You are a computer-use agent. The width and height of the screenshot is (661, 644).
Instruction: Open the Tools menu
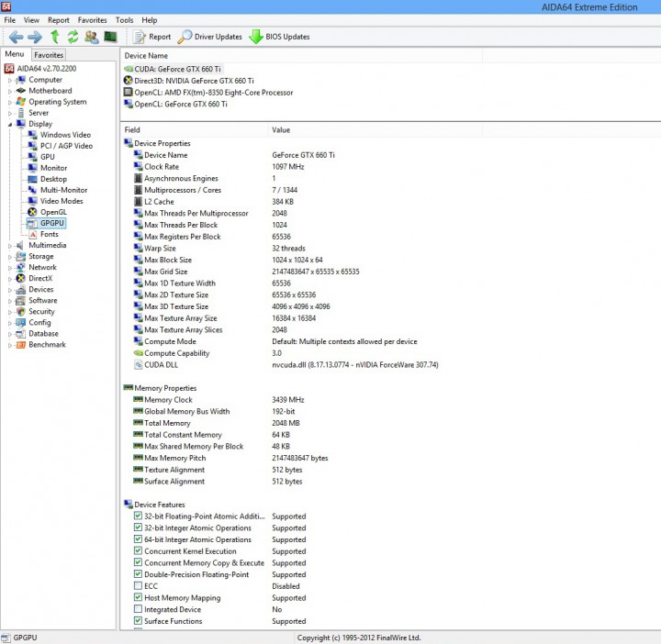[124, 20]
